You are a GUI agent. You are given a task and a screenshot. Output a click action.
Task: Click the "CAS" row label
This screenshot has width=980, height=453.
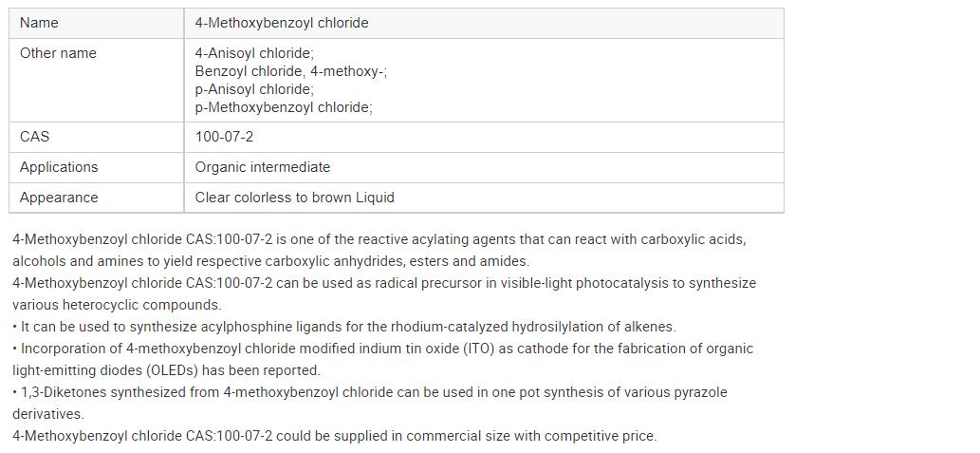pyautogui.click(x=34, y=137)
